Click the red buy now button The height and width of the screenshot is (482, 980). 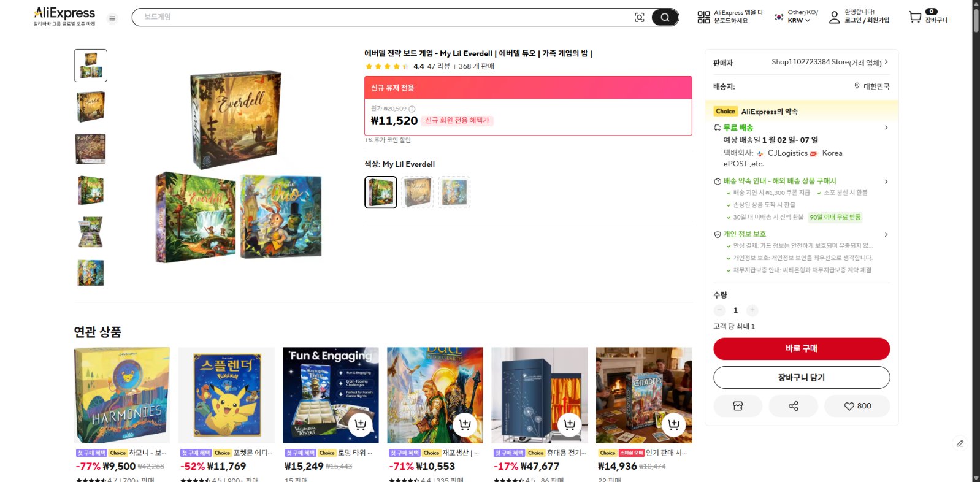click(x=802, y=348)
